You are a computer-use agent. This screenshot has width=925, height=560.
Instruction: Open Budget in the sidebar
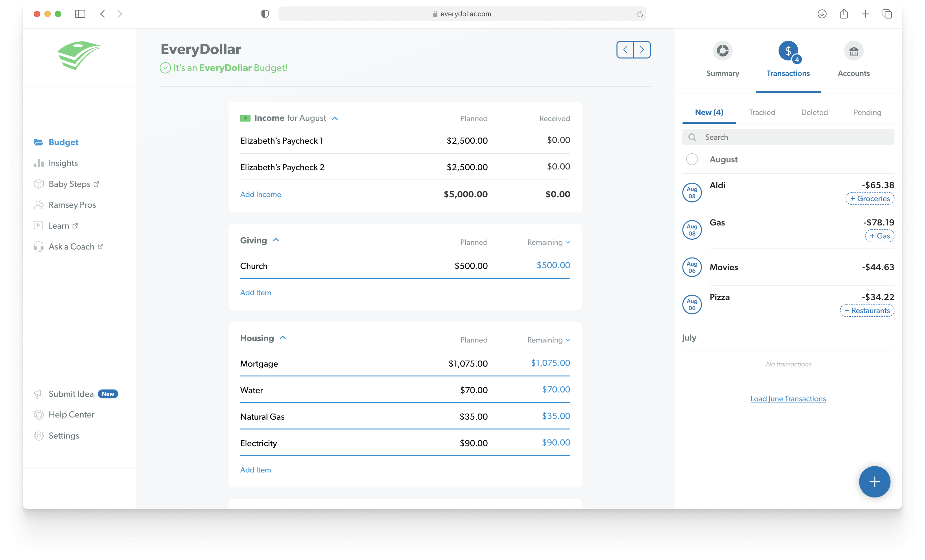point(63,142)
